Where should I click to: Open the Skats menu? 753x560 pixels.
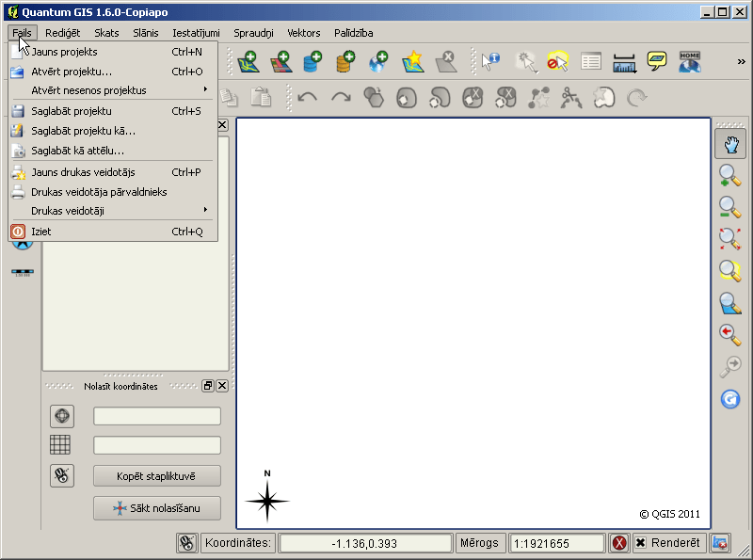[x=106, y=33]
